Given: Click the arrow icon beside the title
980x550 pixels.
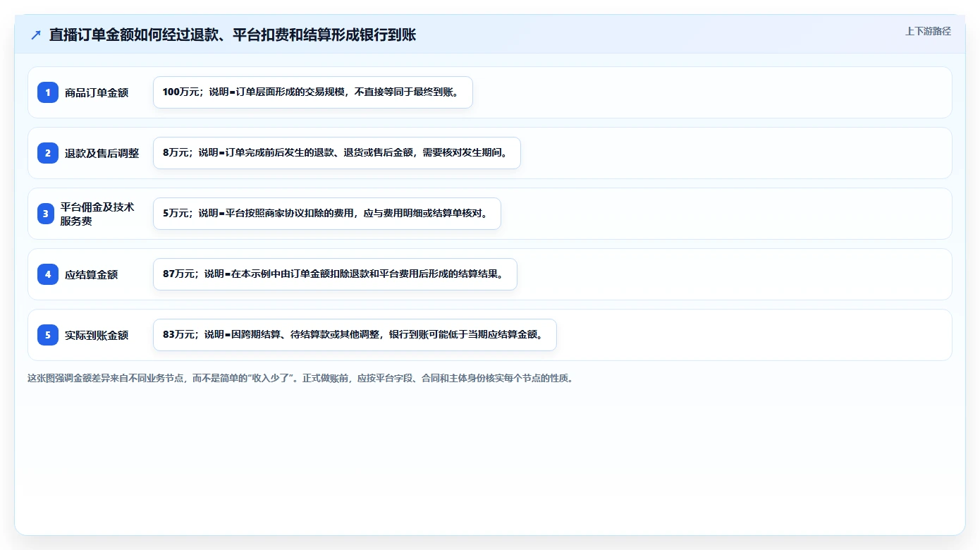Looking at the screenshot, I should (x=36, y=35).
